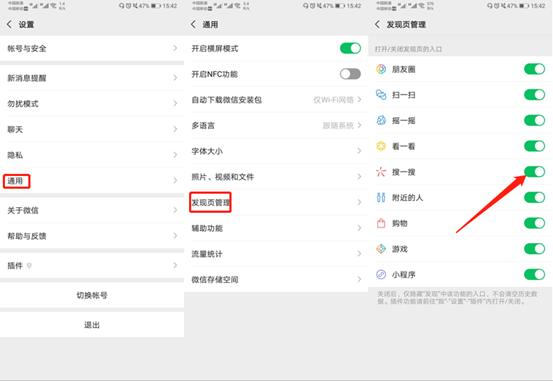Image resolution: width=553 pixels, height=381 pixels.
Task: Go back from the 设置 screen
Action: [9, 24]
